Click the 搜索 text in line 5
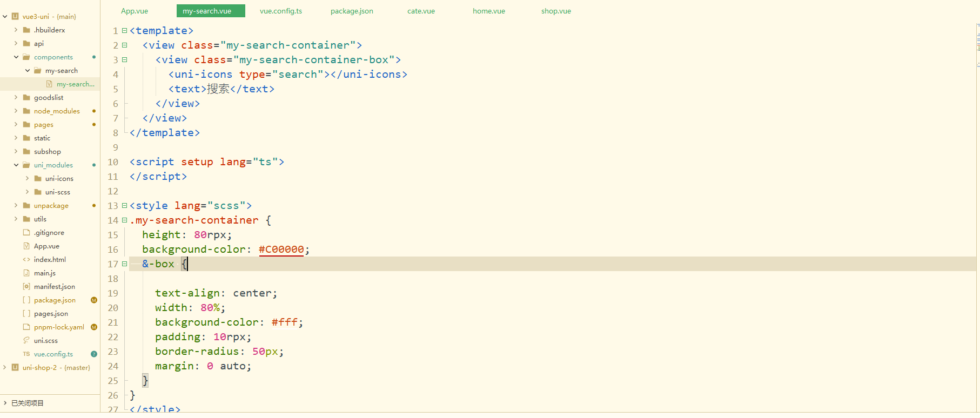The image size is (980, 418). pos(218,89)
